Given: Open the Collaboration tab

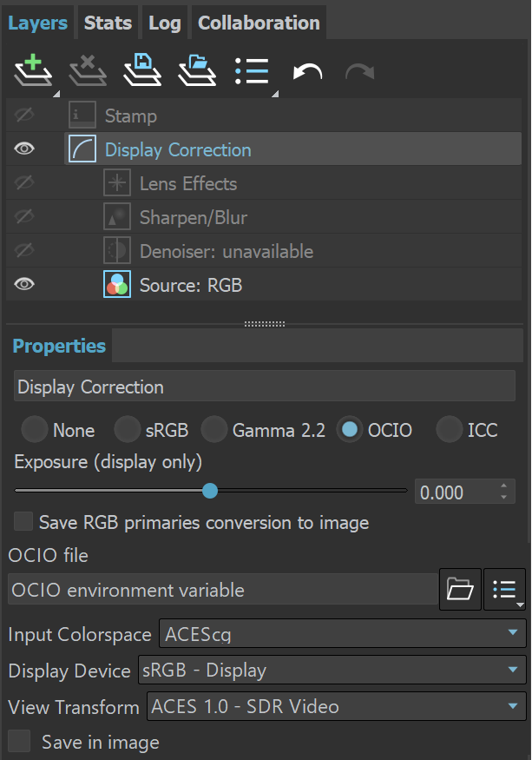Looking at the screenshot, I should click(x=259, y=23).
